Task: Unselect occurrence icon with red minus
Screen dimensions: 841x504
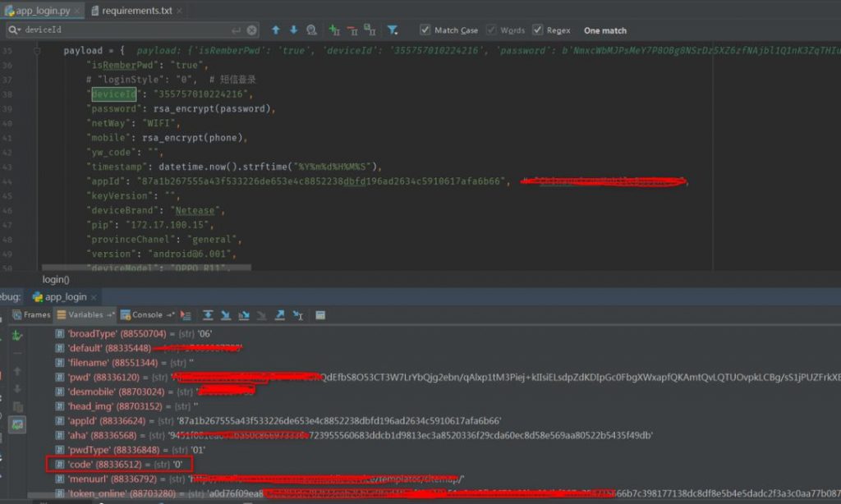Action: (x=352, y=30)
